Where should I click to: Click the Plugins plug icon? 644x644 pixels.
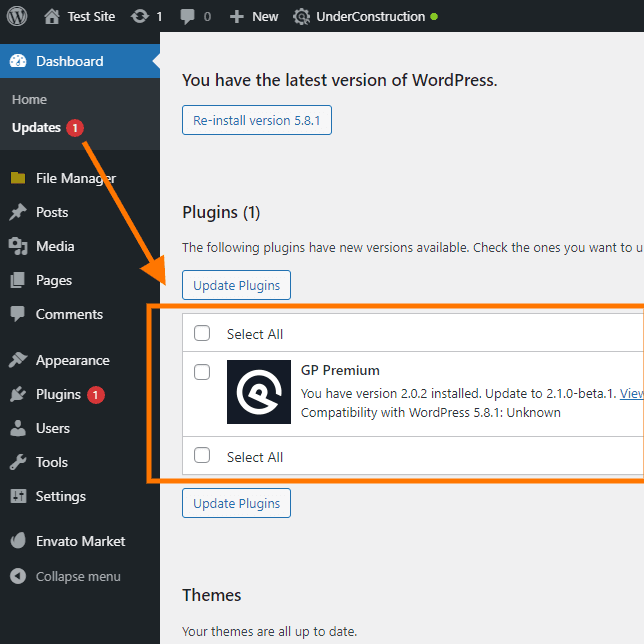(x=18, y=394)
